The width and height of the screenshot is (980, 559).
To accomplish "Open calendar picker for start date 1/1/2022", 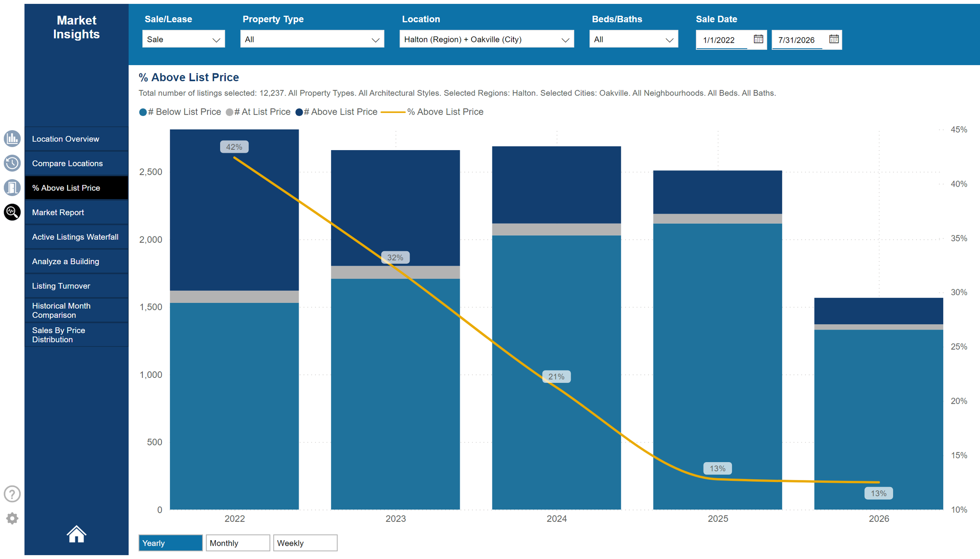I will pyautogui.click(x=758, y=39).
